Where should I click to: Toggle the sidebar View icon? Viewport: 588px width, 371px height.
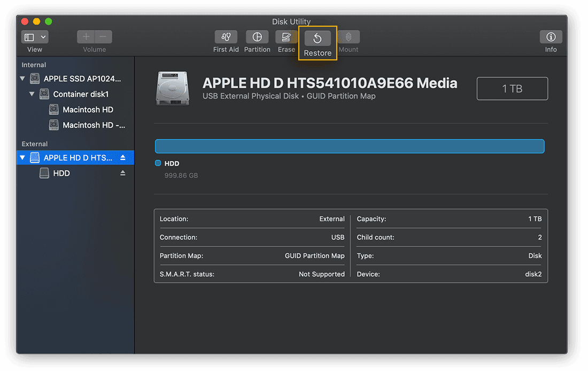click(29, 37)
